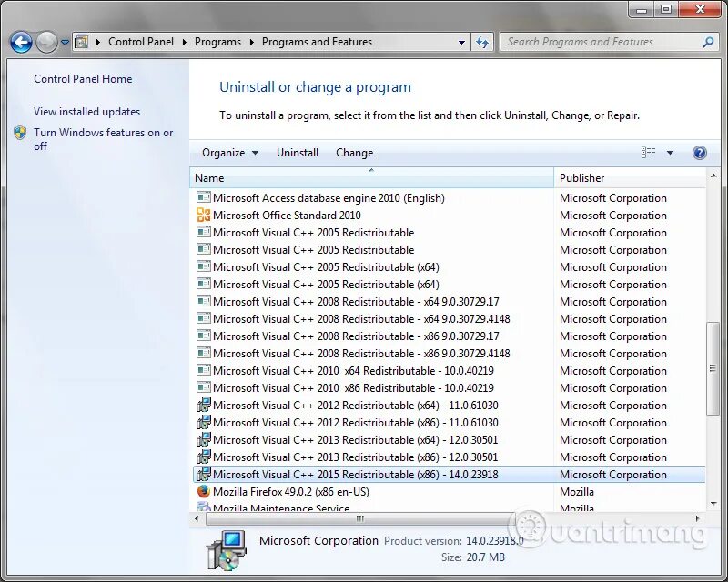The image size is (728, 582).
Task: Click Size 20.7 MB value
Action: point(485,557)
